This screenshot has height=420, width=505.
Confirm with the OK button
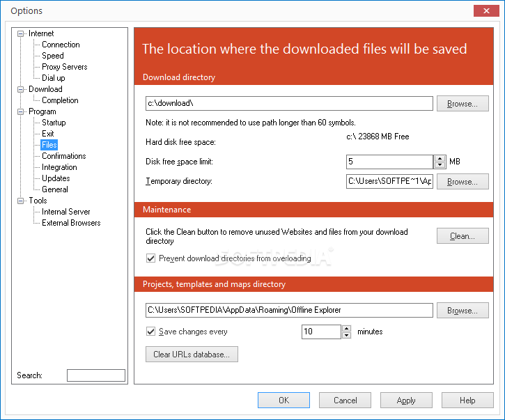(x=283, y=400)
